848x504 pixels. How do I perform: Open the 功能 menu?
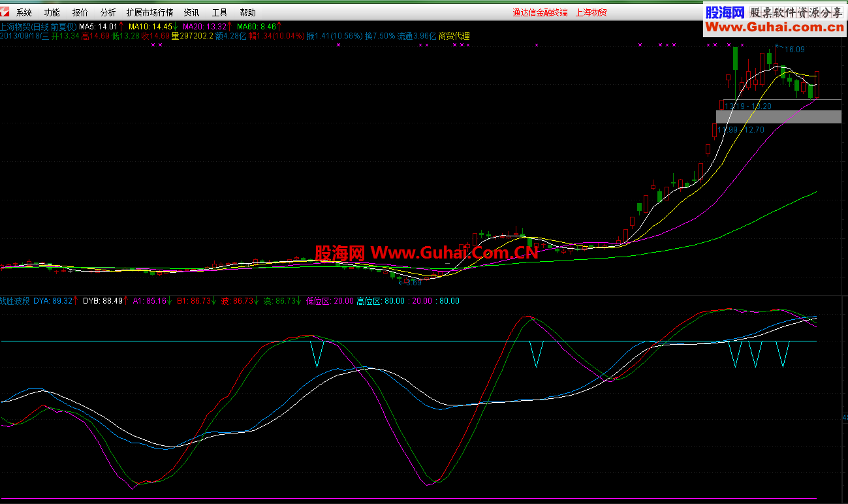(52, 12)
